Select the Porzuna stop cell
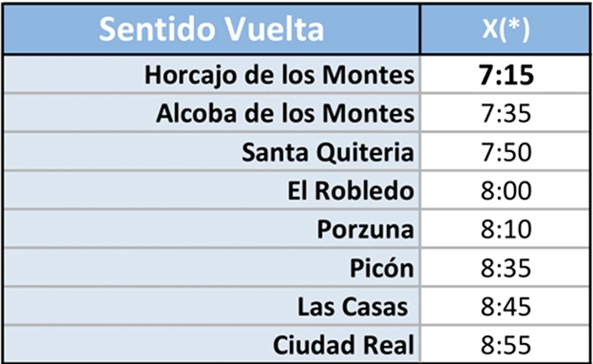Screen dimensions: 593x364 pos(211,229)
